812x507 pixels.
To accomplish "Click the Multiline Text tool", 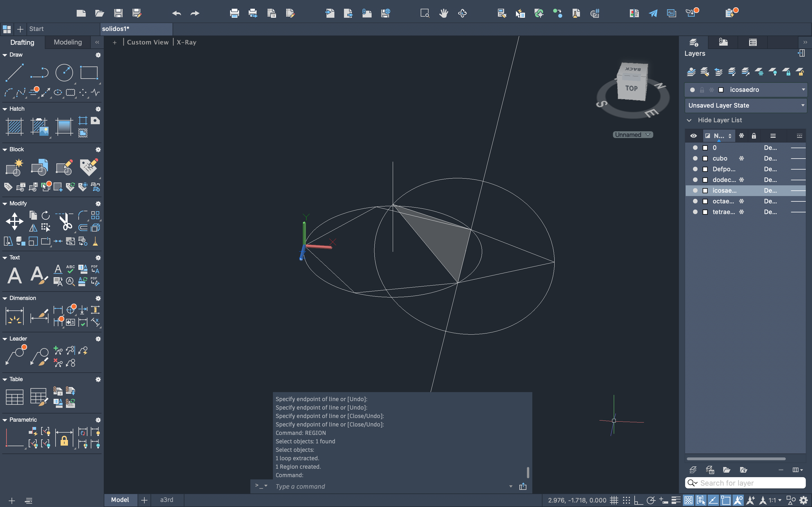I will coord(14,276).
